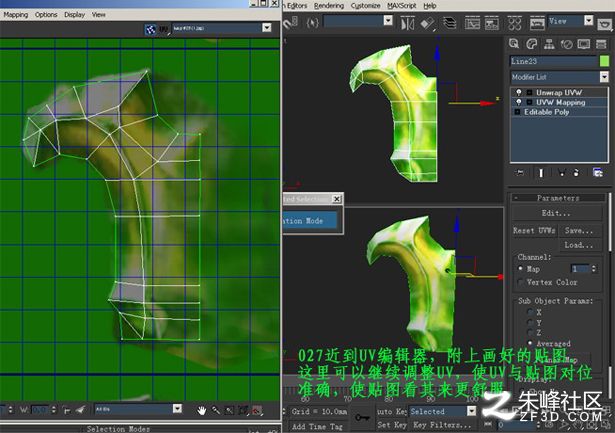Toggle UVW Mapping modifier lightbulb
The width and height of the screenshot is (615, 433).
(519, 102)
